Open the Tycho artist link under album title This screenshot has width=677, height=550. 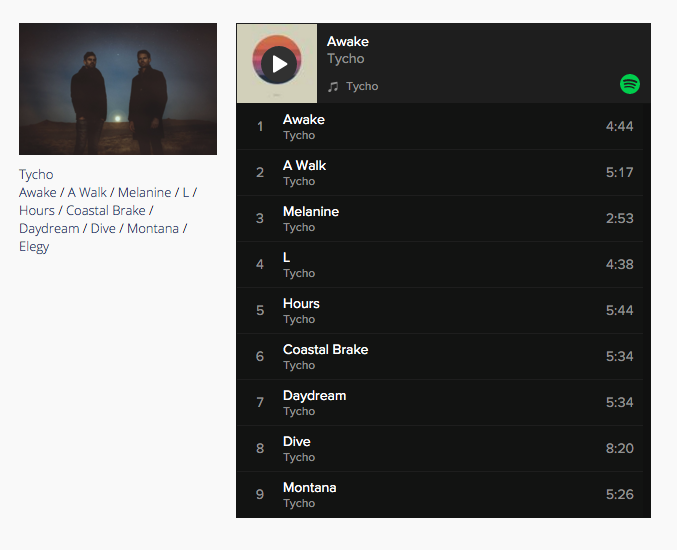345,59
